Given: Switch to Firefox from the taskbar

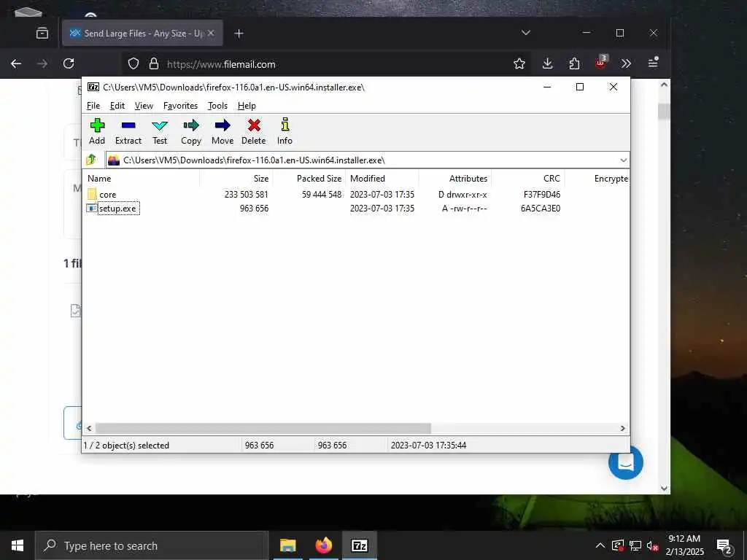Looking at the screenshot, I should pos(323,545).
